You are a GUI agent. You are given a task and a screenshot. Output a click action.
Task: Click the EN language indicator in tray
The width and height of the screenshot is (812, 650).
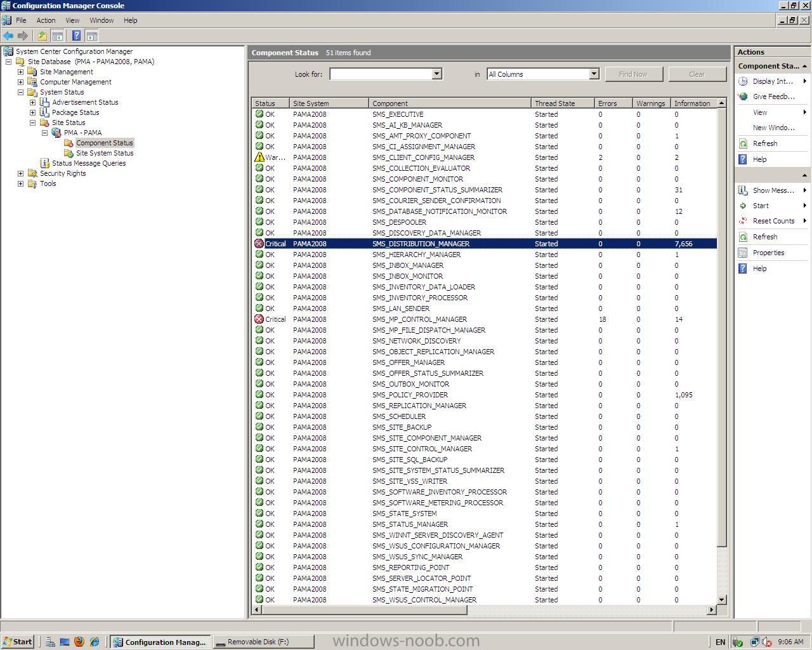click(x=720, y=642)
